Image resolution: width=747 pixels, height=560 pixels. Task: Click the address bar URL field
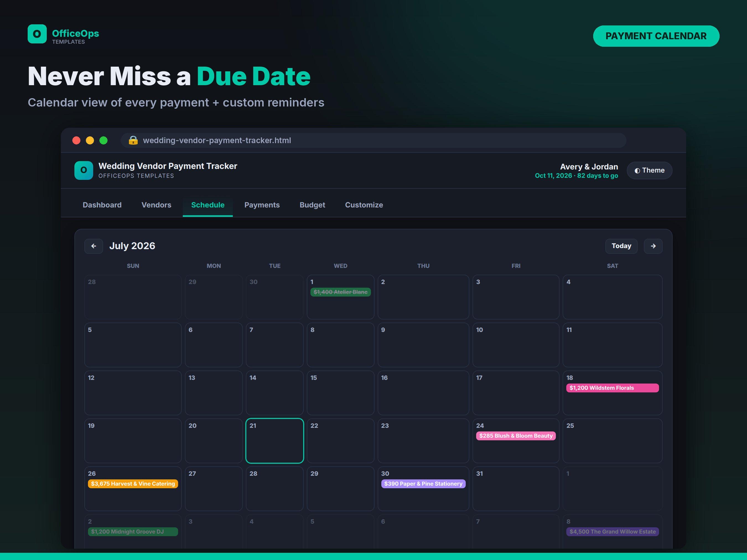(x=373, y=140)
